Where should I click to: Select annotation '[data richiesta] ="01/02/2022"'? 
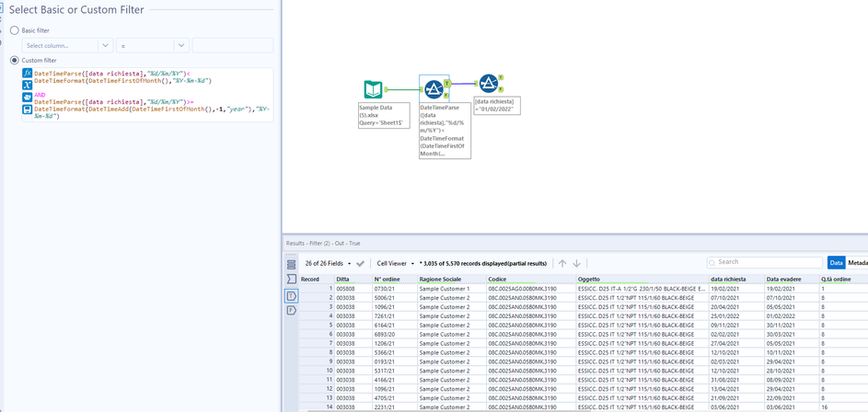pos(497,105)
